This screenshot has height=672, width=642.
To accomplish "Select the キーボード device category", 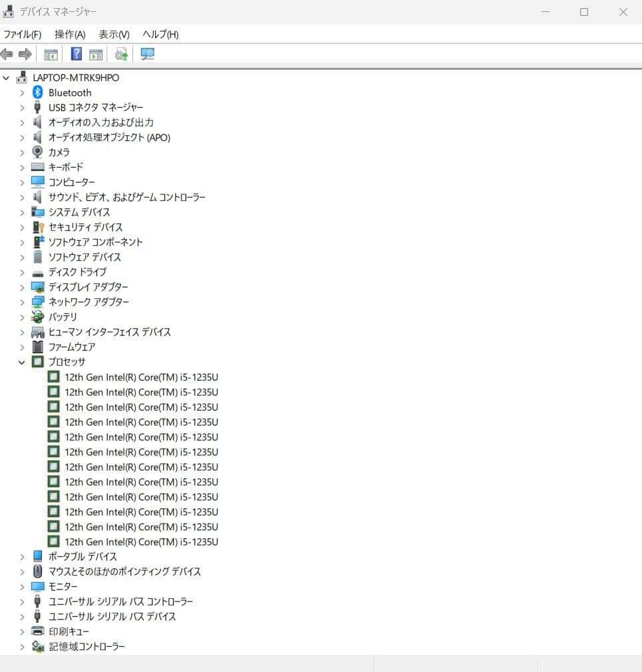I will 67,167.
